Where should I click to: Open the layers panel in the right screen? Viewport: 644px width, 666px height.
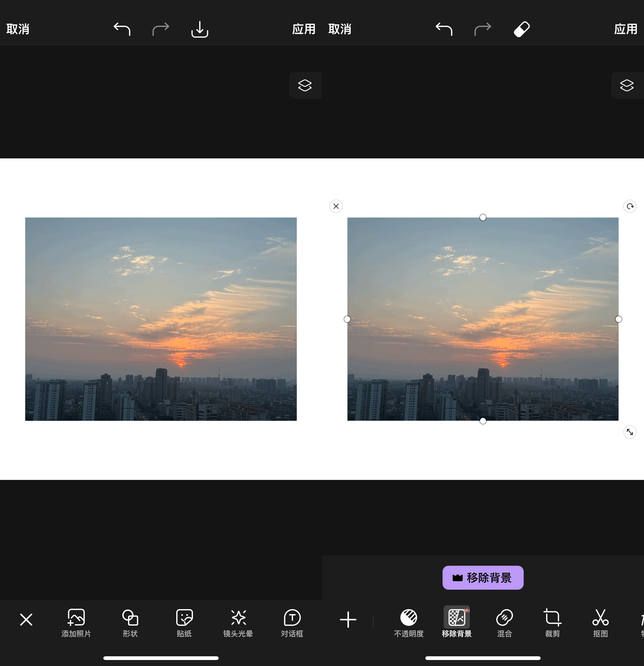tap(627, 85)
